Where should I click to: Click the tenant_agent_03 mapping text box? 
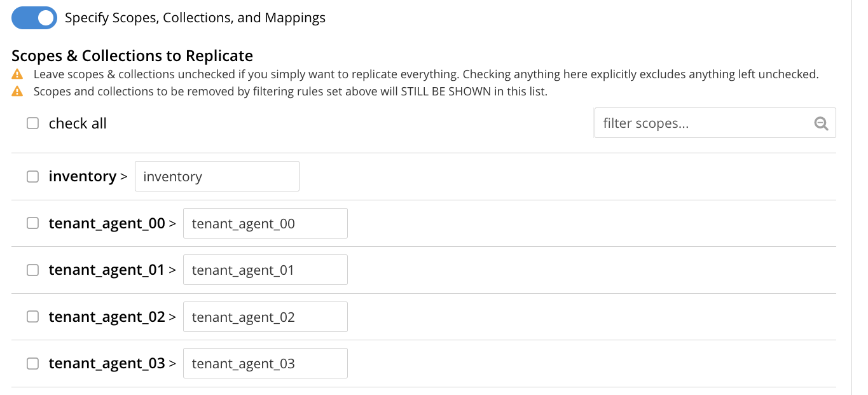point(265,363)
